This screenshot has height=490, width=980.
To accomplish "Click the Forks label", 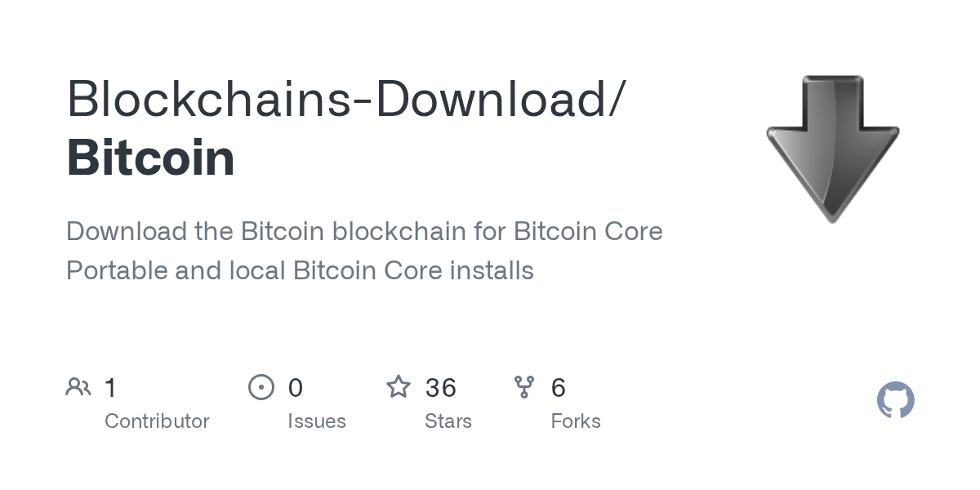I will pos(576,421).
